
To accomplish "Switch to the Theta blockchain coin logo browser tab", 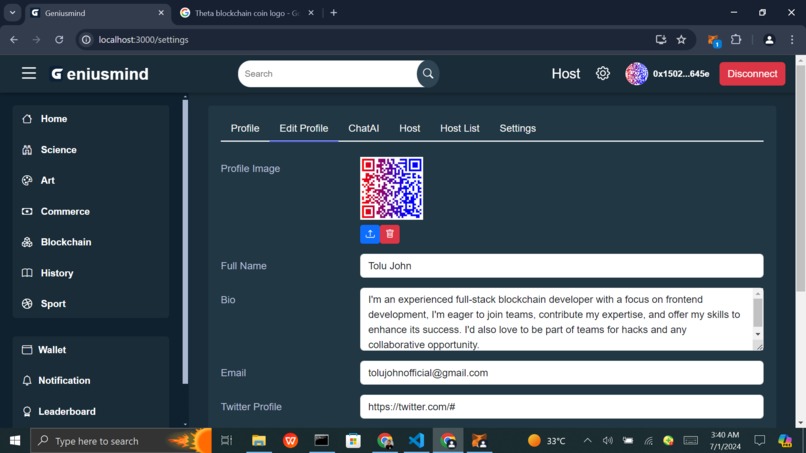I will coord(247,13).
